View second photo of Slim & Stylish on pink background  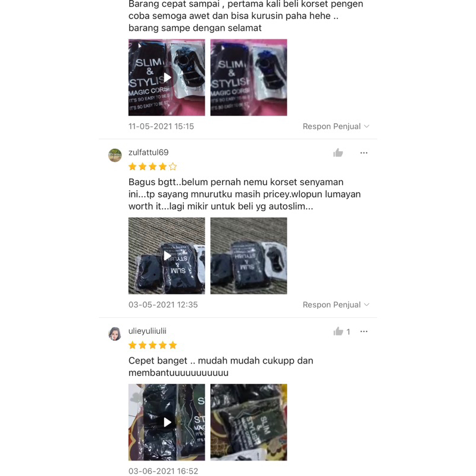[x=249, y=77]
